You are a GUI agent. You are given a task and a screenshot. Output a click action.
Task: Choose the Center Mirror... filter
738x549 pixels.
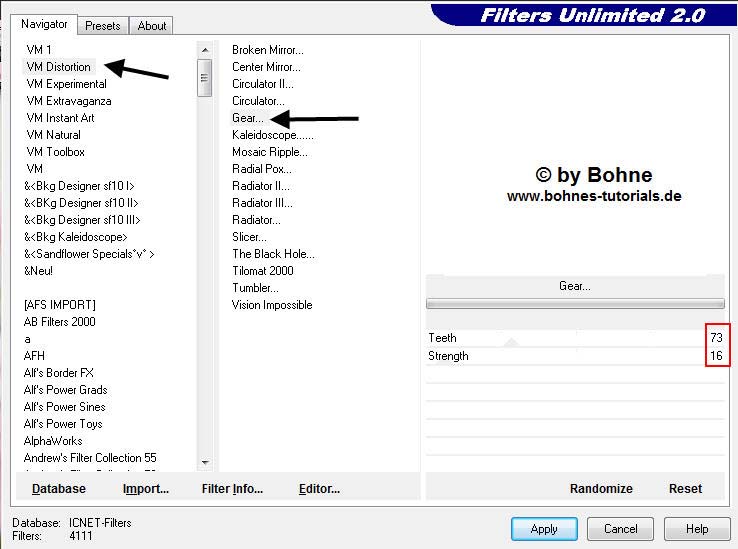(x=266, y=67)
